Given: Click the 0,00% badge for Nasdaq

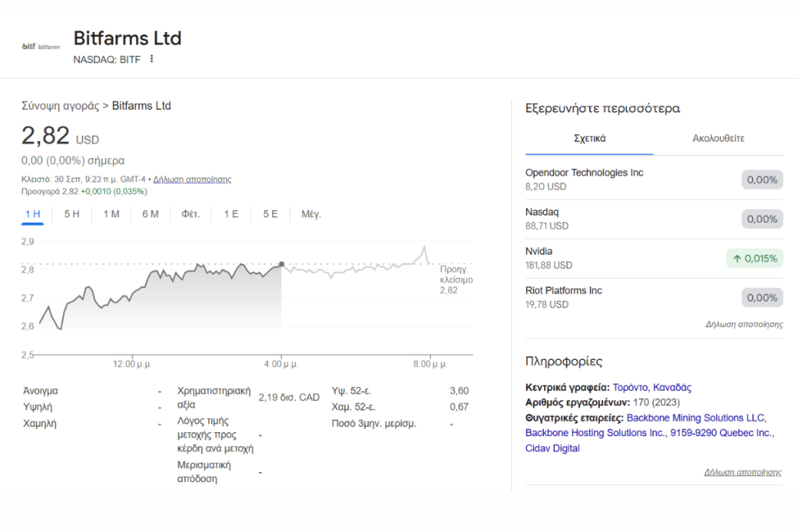Looking at the screenshot, I should point(762,219).
